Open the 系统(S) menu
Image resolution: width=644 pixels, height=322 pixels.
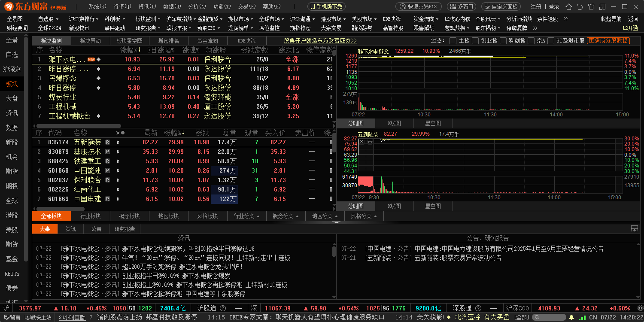tap(97, 6)
